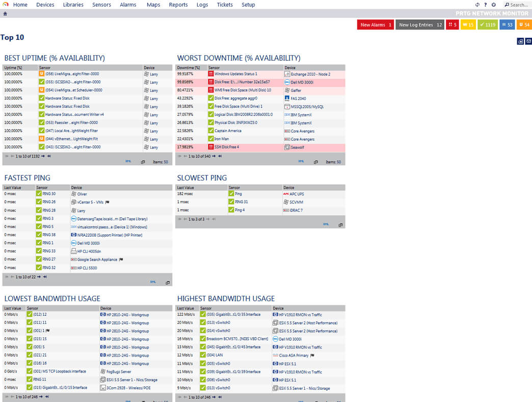Image resolution: width=532 pixels, height=402 pixels.
Task: Click the email icon beside the Top 10 title
Action: tap(528, 41)
